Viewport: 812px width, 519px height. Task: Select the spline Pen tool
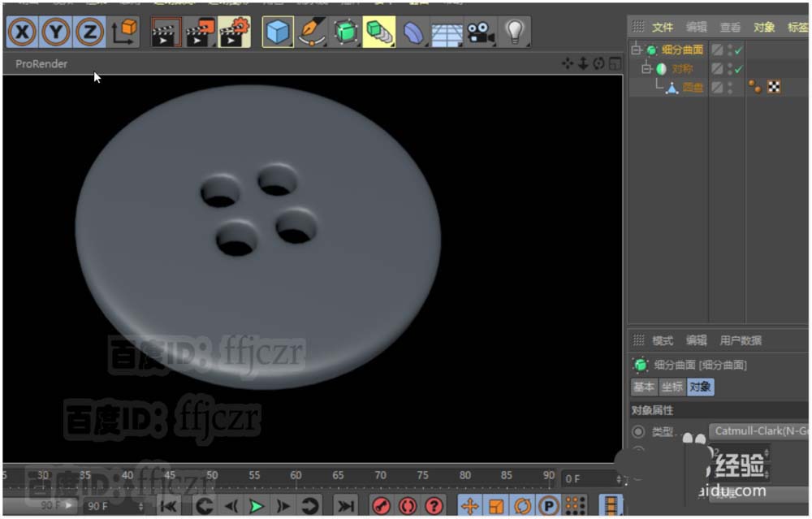[x=312, y=32]
